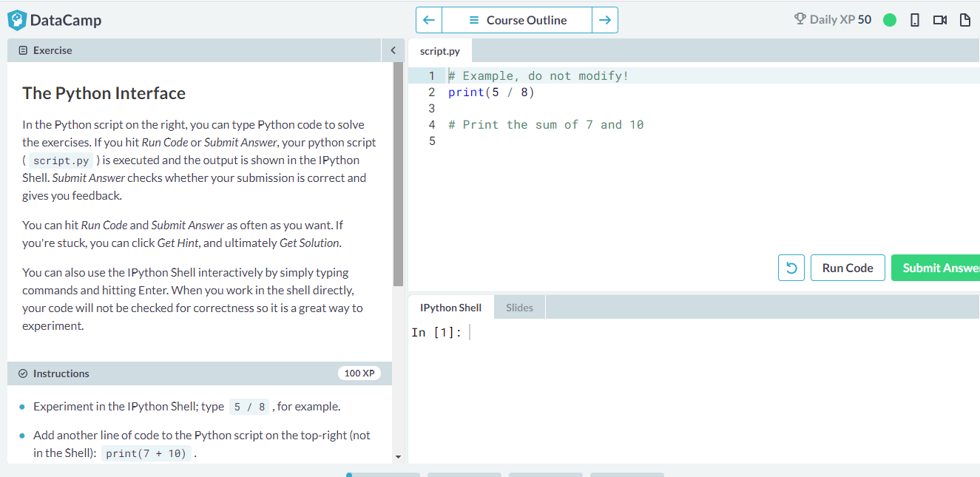
Task: Click Run Code button
Action: (848, 268)
